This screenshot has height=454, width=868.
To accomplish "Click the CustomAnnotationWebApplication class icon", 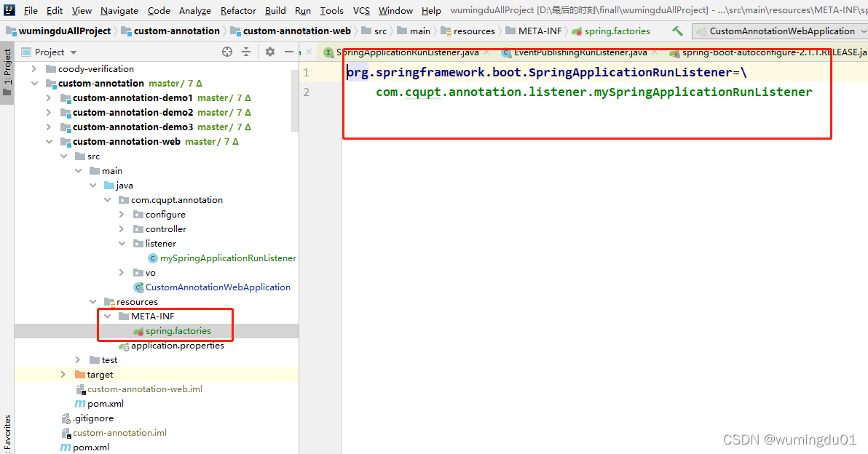I will point(139,287).
